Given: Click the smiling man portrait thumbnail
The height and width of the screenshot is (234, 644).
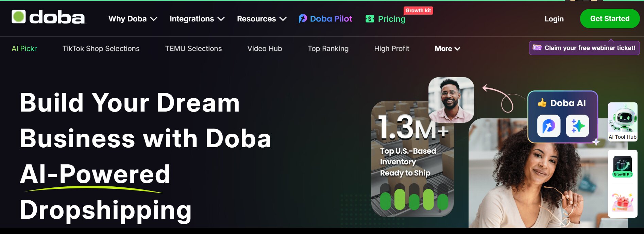Looking at the screenshot, I should [451, 100].
